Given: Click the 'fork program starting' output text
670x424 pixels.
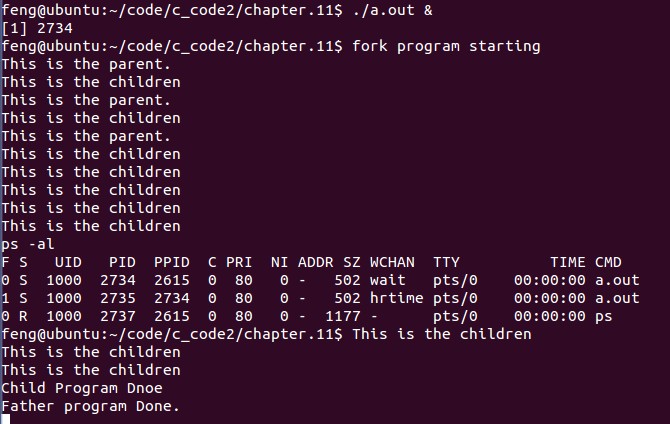Looking at the screenshot, I should point(446,46).
